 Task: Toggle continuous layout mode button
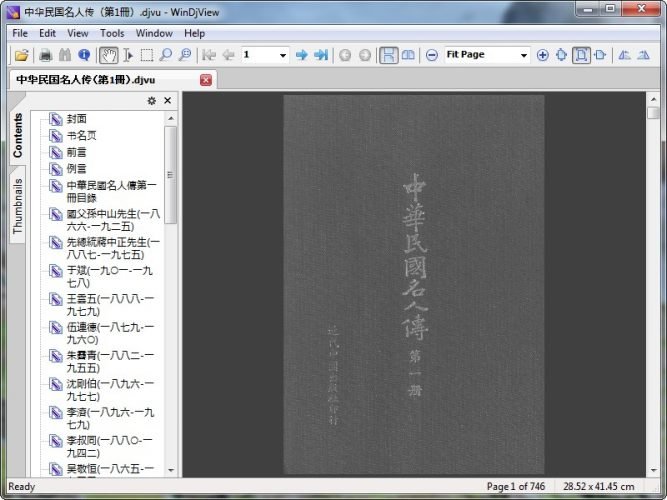(388, 55)
